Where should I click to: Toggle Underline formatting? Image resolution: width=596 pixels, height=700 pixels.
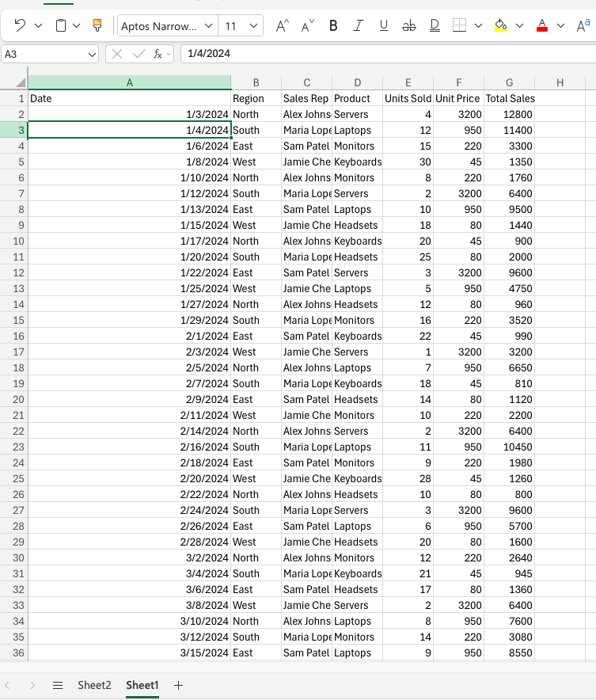(383, 26)
